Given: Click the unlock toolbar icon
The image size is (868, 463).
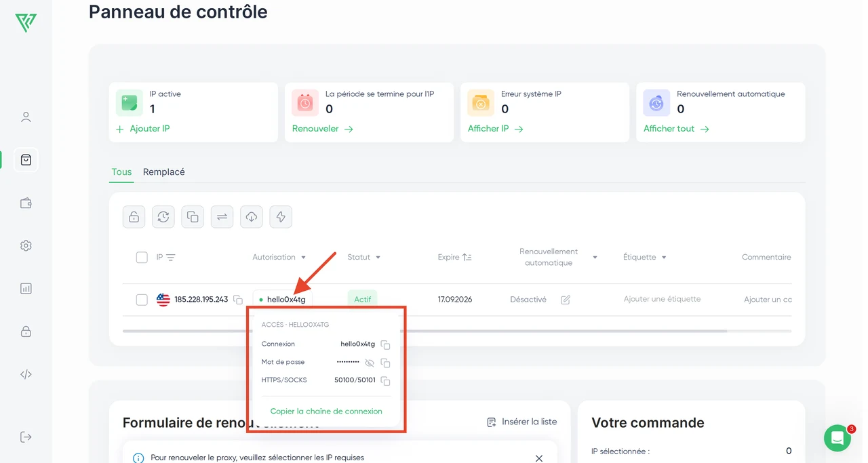Looking at the screenshot, I should point(134,217).
